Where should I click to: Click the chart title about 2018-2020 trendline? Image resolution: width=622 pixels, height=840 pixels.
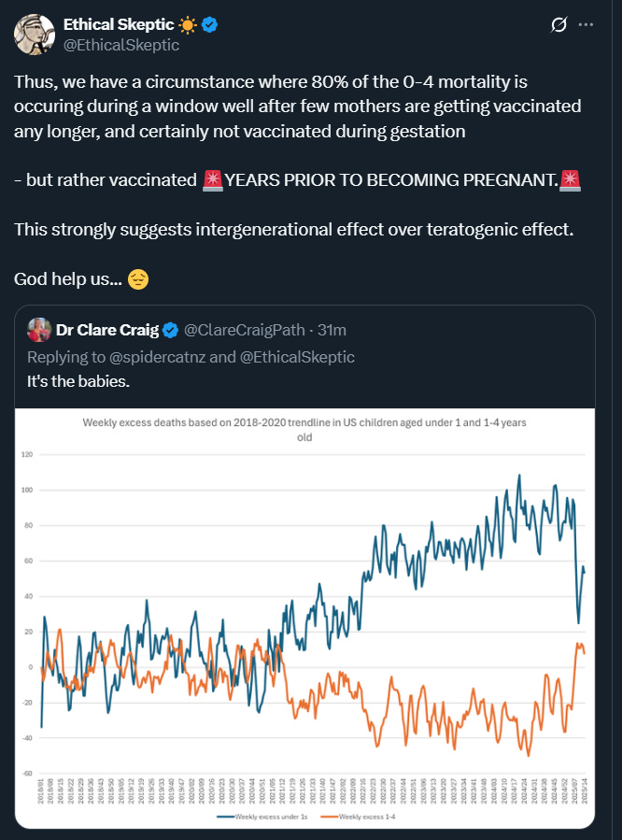click(x=304, y=430)
